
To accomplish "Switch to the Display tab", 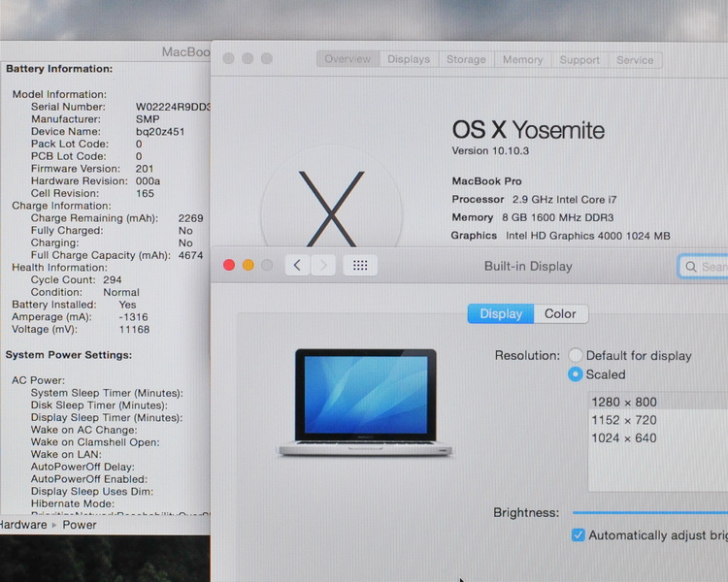I will pos(501,313).
